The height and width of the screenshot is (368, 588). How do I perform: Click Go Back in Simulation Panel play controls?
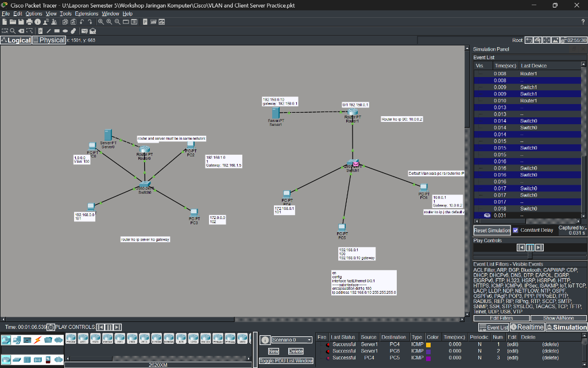click(x=521, y=247)
